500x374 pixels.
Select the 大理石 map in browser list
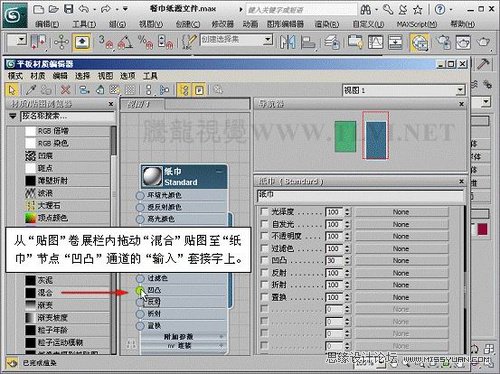pos(67,205)
